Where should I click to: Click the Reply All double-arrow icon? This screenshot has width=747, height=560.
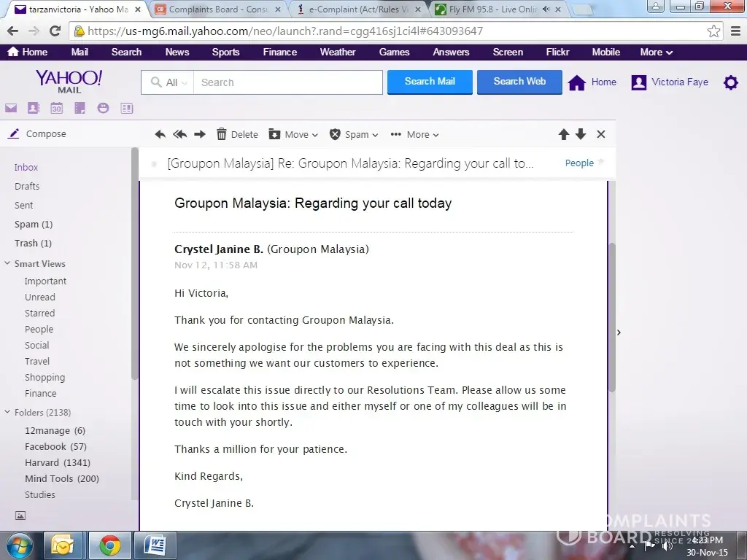click(180, 134)
